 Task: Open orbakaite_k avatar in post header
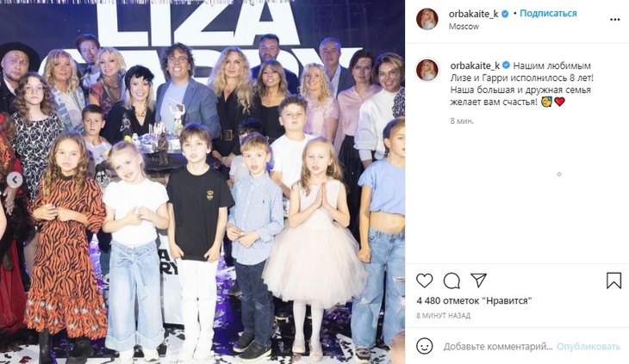pos(427,19)
